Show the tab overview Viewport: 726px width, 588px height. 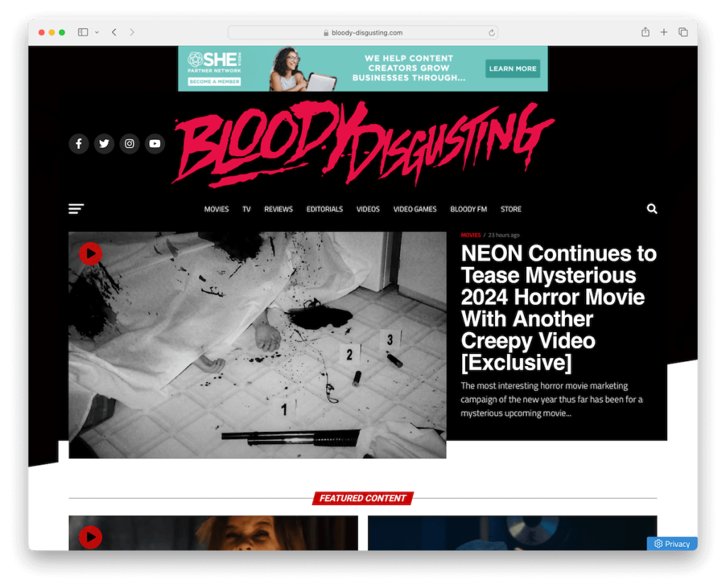(x=683, y=33)
